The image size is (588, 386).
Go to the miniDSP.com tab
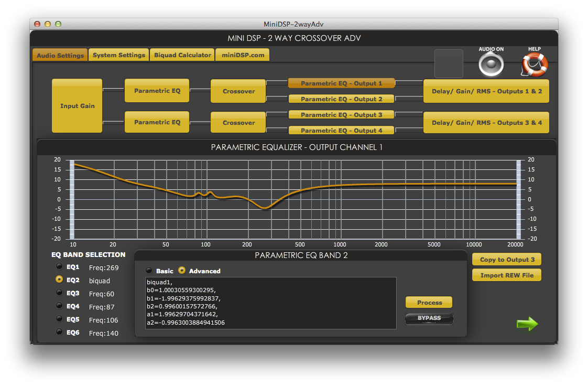click(243, 55)
